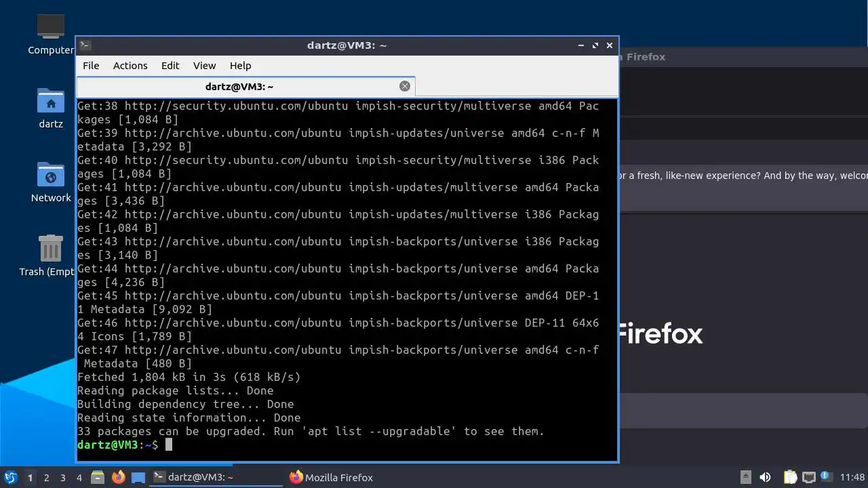Viewport: 868px width, 488px height.
Task: Open the application menu bird icon
Action: (11, 477)
